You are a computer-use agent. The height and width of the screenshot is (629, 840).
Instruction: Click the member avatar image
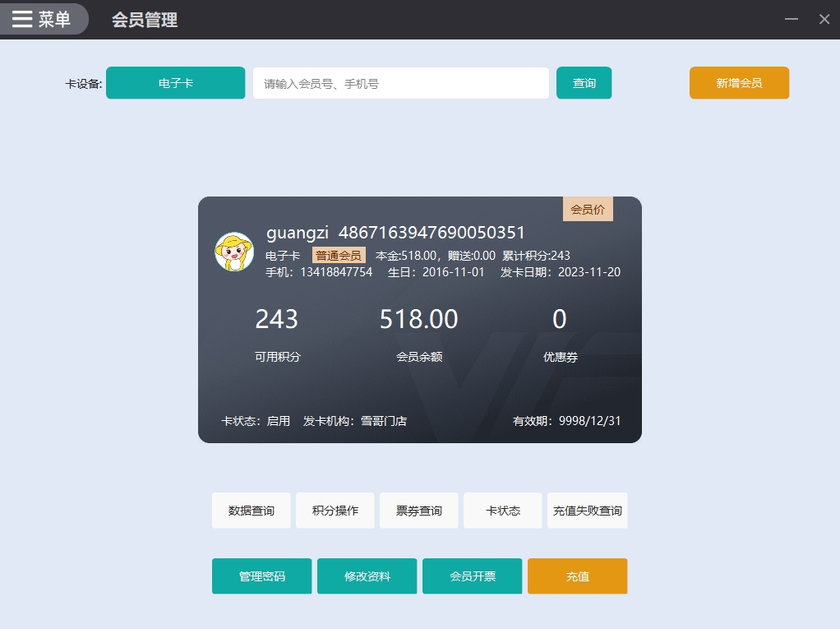pos(234,252)
